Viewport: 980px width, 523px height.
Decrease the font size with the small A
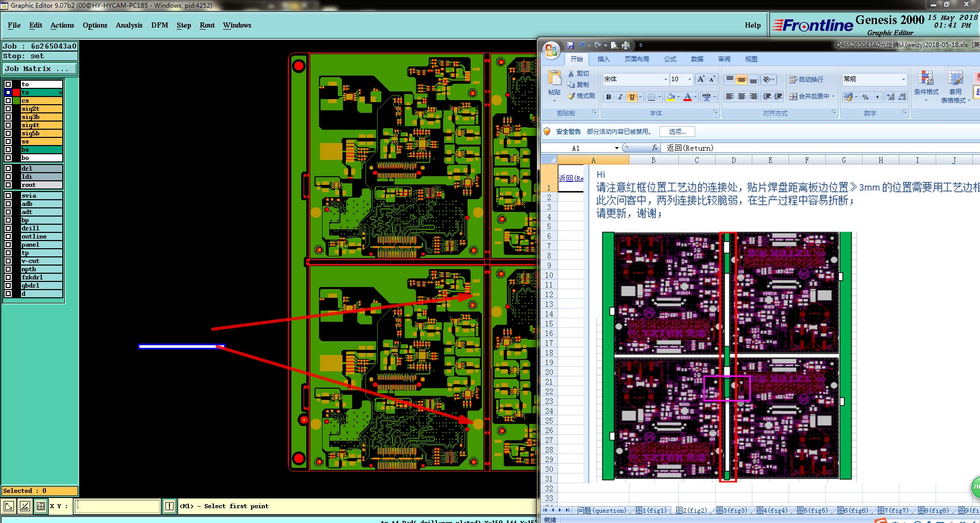(x=713, y=79)
